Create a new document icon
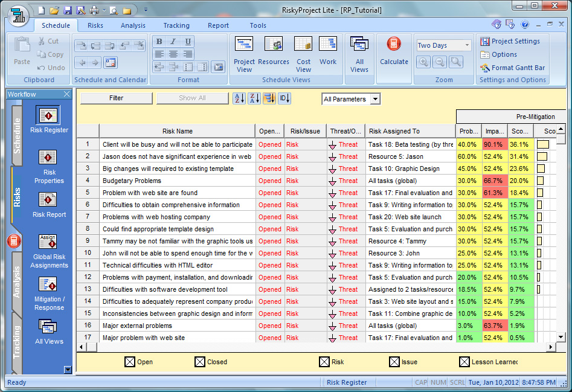This screenshot has height=392, width=572. [x=42, y=10]
